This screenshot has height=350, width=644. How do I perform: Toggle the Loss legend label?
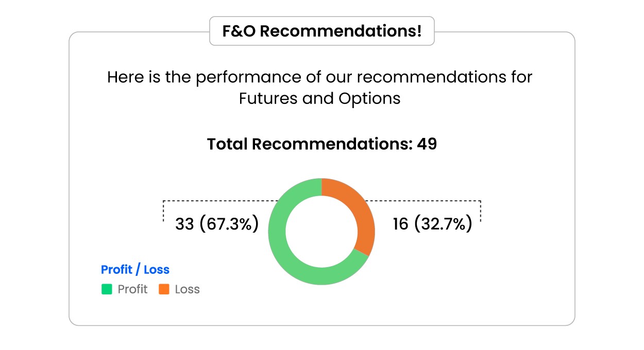(x=187, y=289)
